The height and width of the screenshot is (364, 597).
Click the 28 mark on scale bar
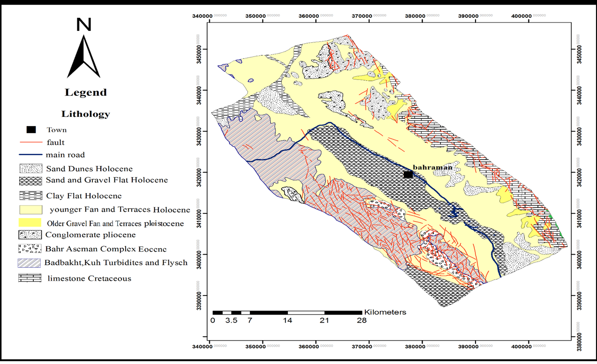coord(361,321)
